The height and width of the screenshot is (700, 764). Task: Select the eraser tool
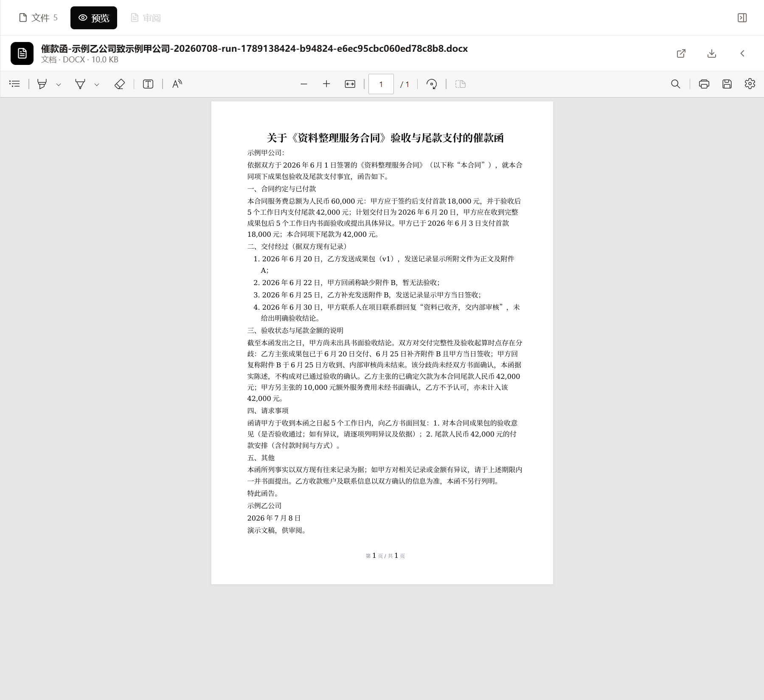tap(120, 84)
